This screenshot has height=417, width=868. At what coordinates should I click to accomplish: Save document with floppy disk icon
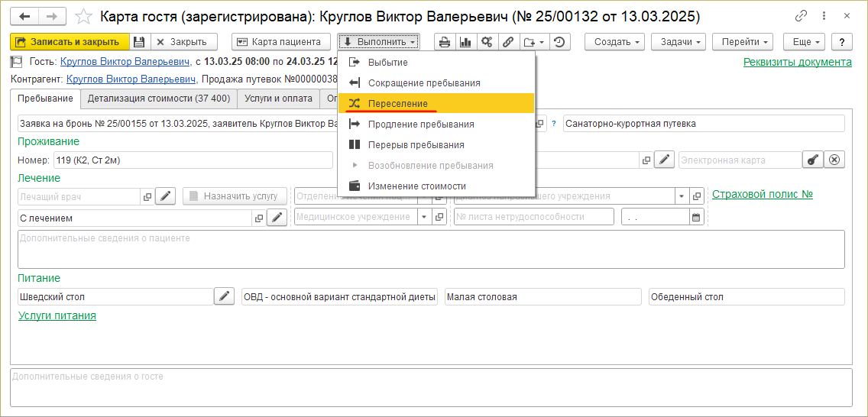point(140,41)
